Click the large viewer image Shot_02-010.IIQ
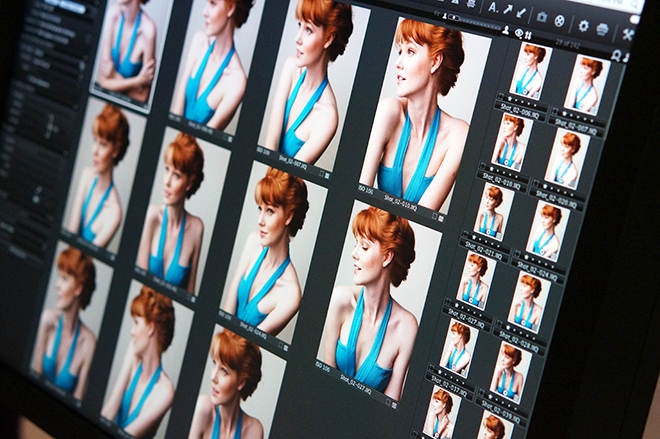Screen dimensions: 660x439 click(x=425, y=116)
